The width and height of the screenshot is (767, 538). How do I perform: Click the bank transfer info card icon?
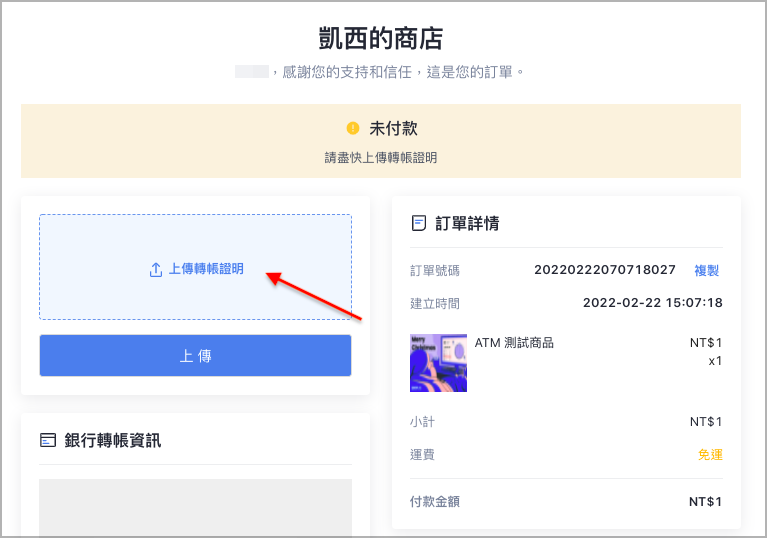click(48, 440)
